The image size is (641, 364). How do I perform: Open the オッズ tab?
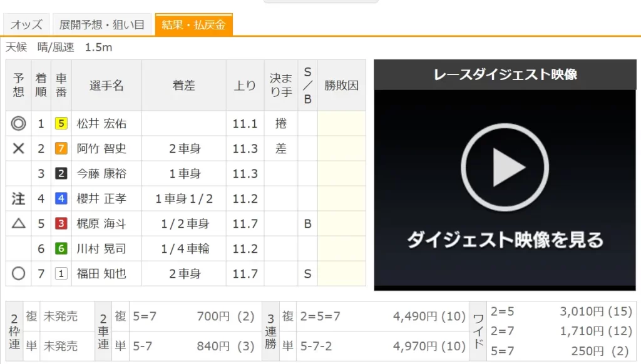[x=26, y=25]
